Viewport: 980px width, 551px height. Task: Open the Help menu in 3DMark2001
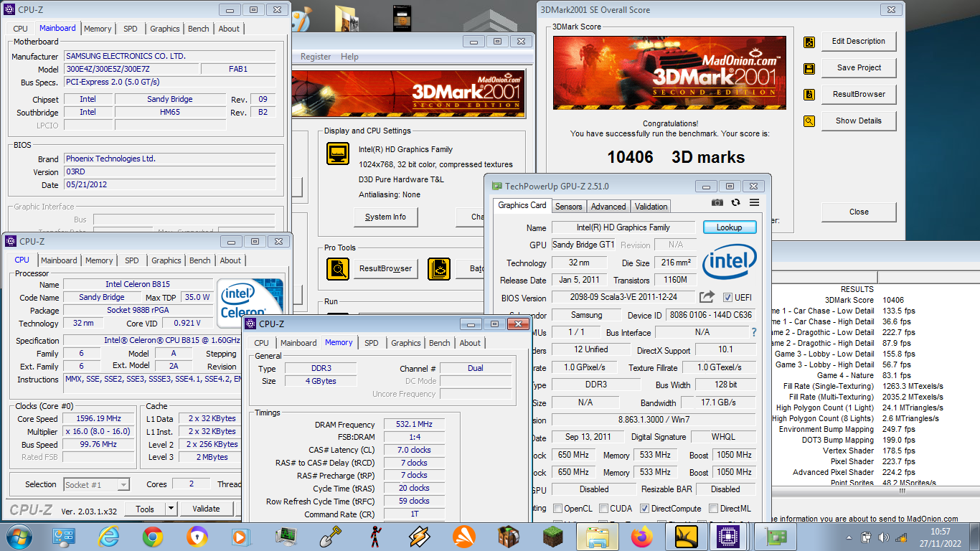point(349,57)
